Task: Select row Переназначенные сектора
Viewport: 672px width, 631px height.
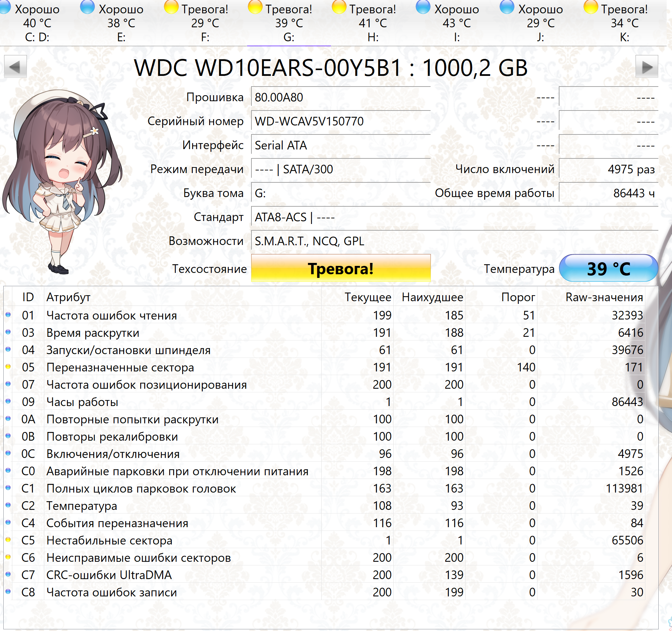Action: click(x=324, y=367)
